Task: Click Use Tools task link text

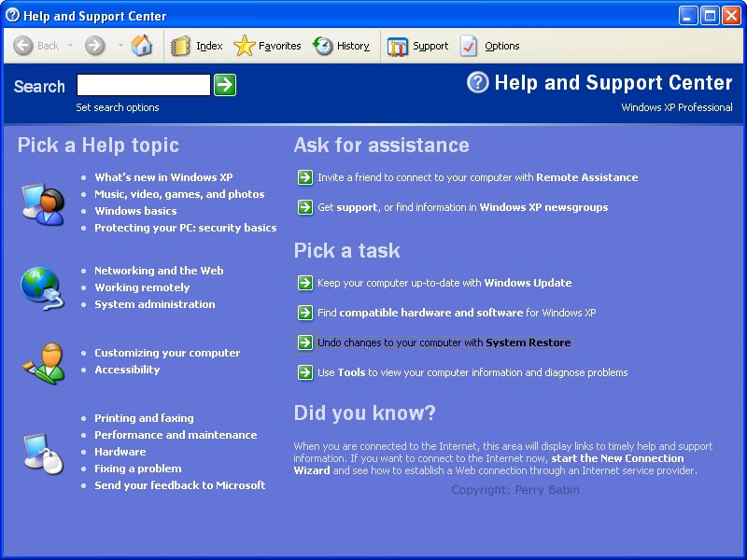Action: (x=472, y=372)
